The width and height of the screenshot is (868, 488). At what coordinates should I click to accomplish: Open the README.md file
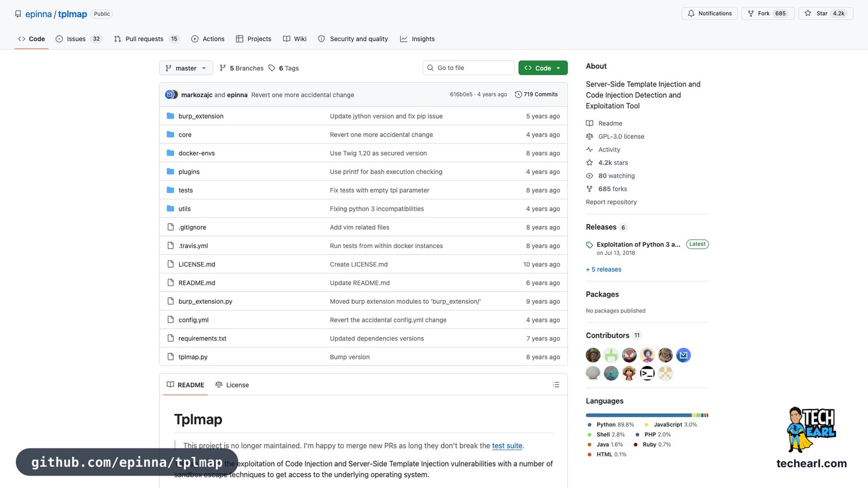[x=197, y=283]
